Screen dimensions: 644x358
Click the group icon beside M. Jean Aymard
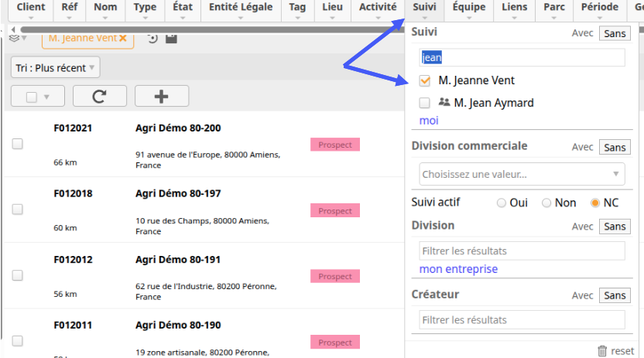pos(444,102)
